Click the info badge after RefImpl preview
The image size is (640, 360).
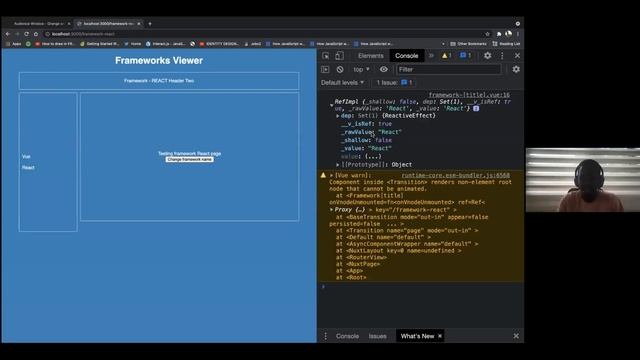pyautogui.click(x=476, y=109)
